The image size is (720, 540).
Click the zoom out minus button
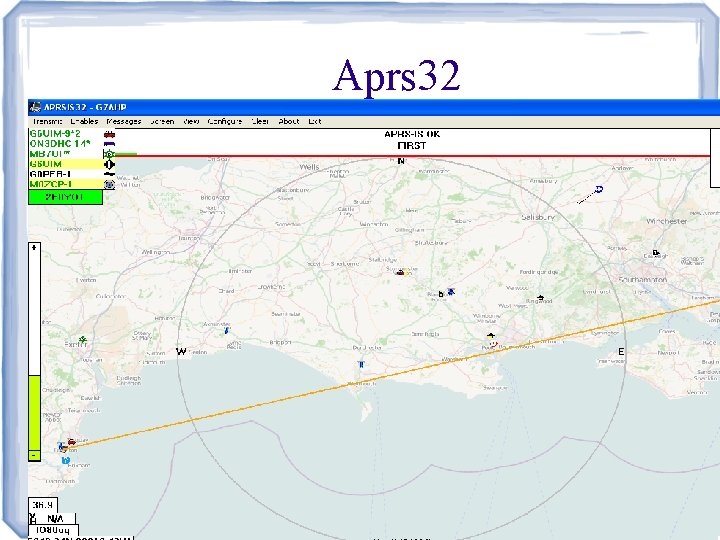coord(34,456)
